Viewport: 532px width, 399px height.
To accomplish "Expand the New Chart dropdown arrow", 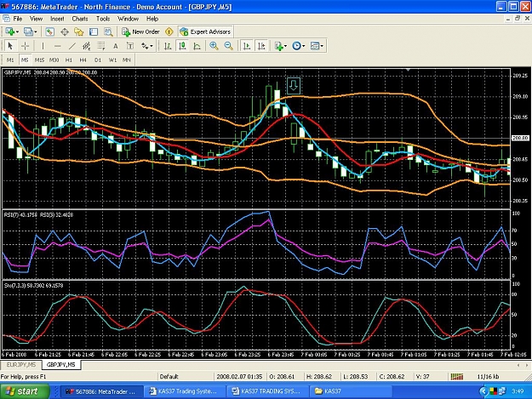I will (x=17, y=31).
